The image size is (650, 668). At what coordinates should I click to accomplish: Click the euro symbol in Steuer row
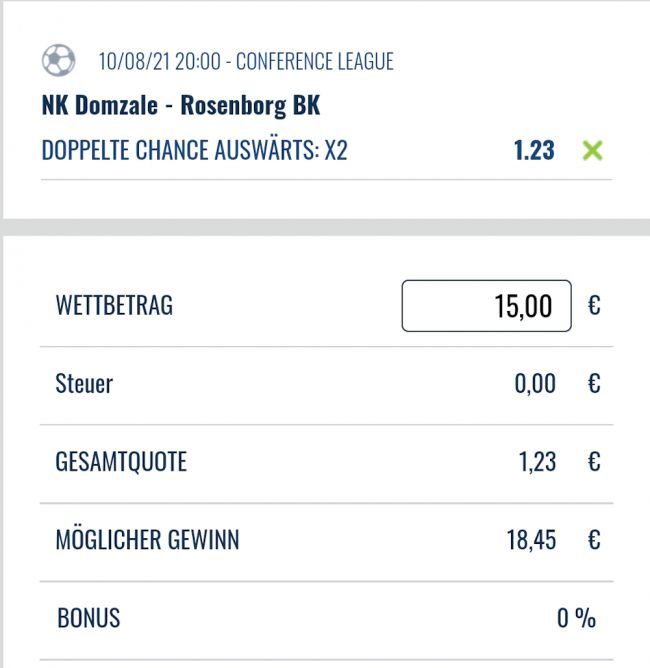click(594, 383)
